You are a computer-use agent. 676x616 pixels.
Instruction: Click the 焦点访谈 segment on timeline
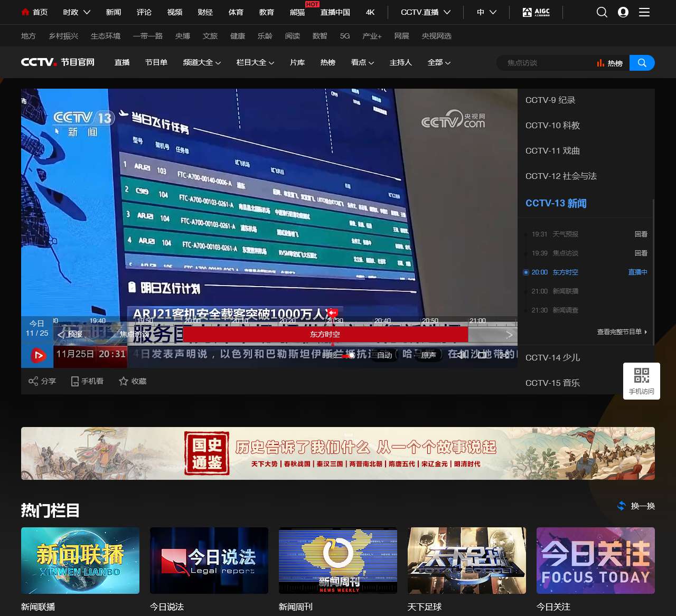tap(134, 335)
